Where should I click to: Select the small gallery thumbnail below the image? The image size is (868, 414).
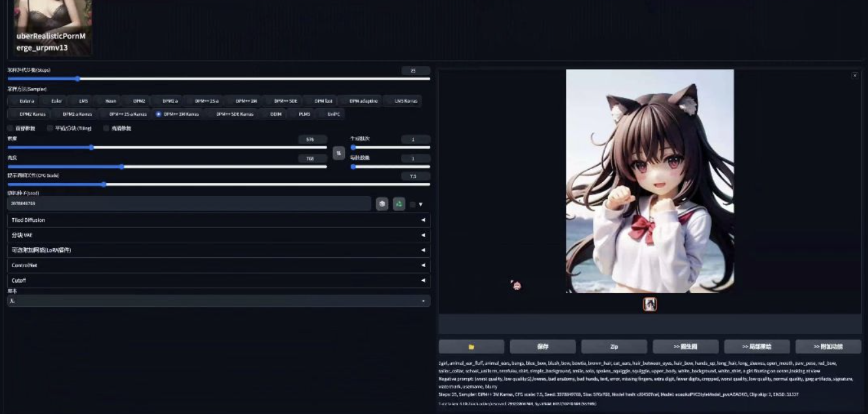[650, 304]
